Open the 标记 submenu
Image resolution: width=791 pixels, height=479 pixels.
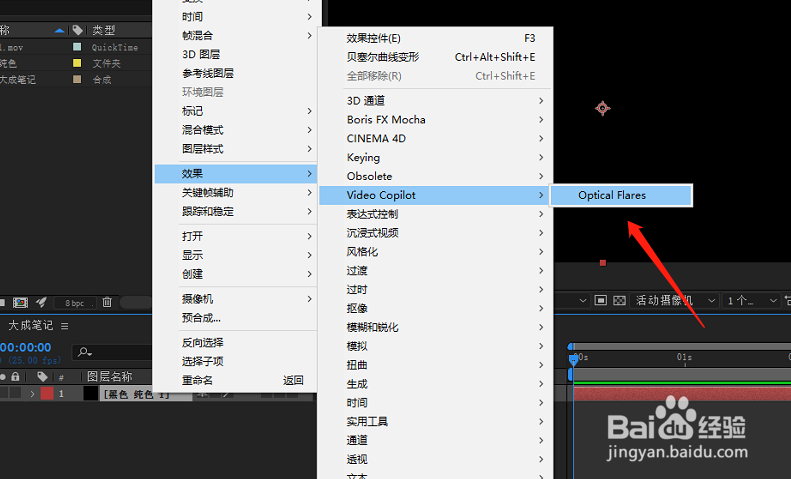pyautogui.click(x=236, y=111)
